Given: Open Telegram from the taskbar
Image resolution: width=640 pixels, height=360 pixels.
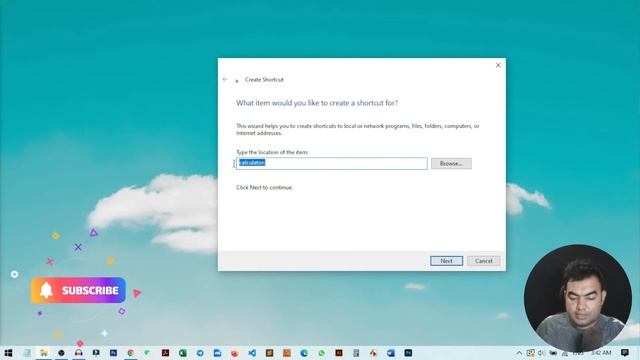Looking at the screenshot, I should pyautogui.click(x=200, y=353).
